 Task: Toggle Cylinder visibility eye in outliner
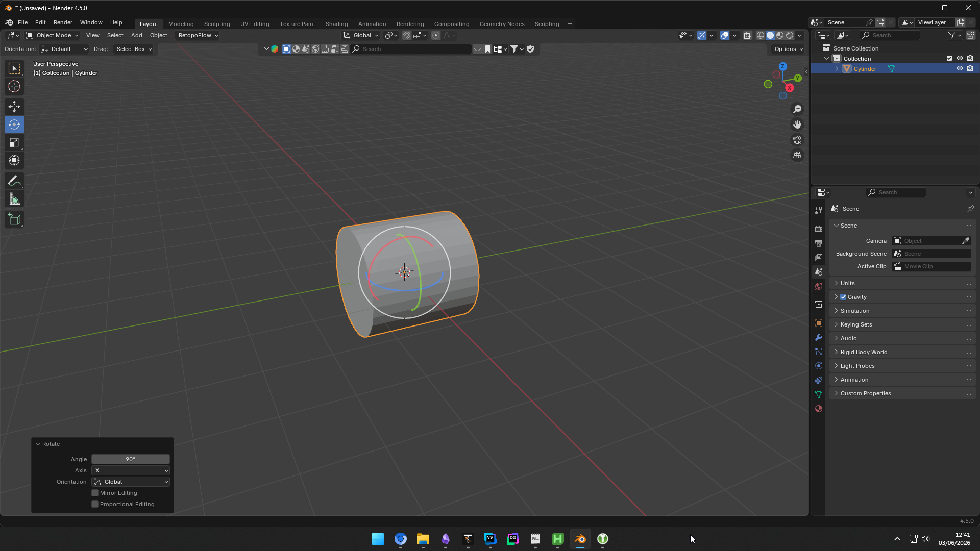point(960,68)
